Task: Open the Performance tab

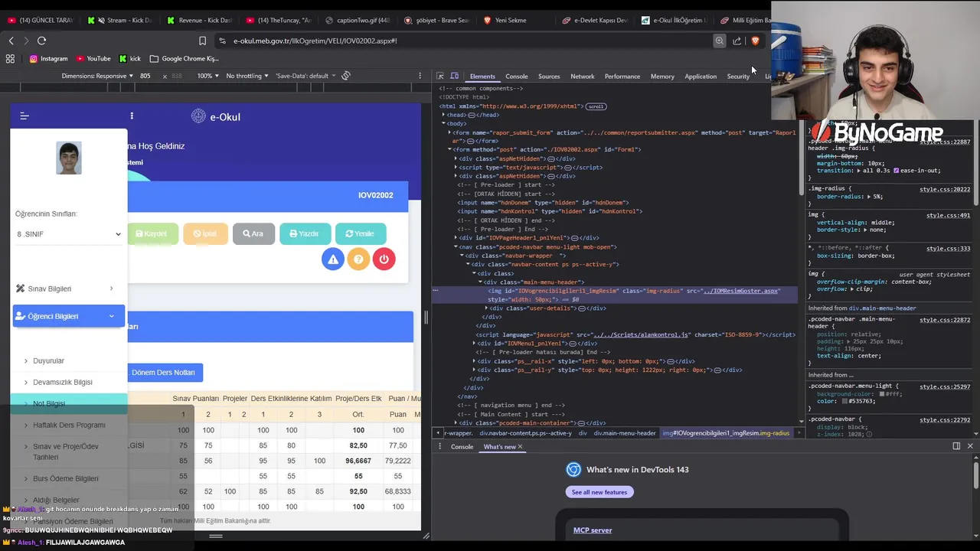Action: click(622, 77)
